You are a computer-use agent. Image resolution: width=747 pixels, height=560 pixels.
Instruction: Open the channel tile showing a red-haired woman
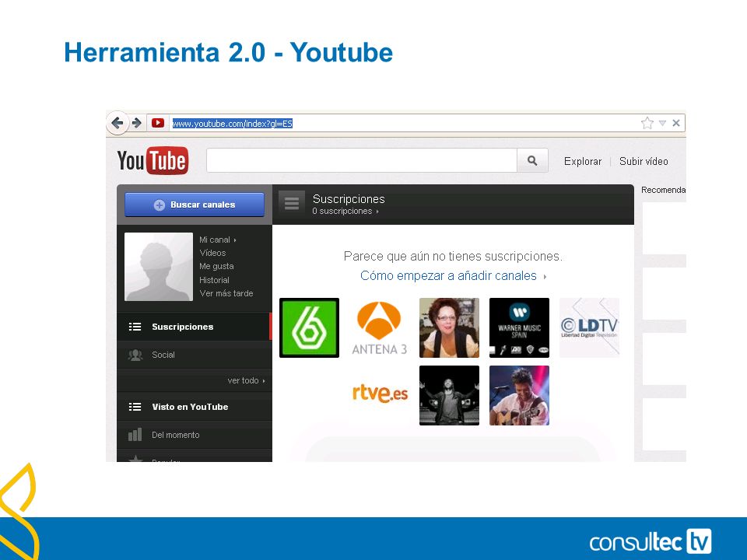(x=449, y=327)
